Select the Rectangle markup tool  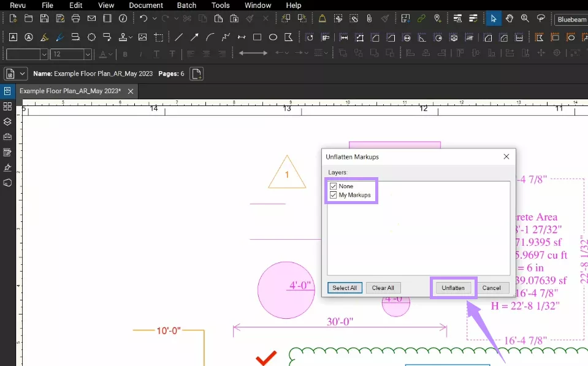tap(257, 37)
